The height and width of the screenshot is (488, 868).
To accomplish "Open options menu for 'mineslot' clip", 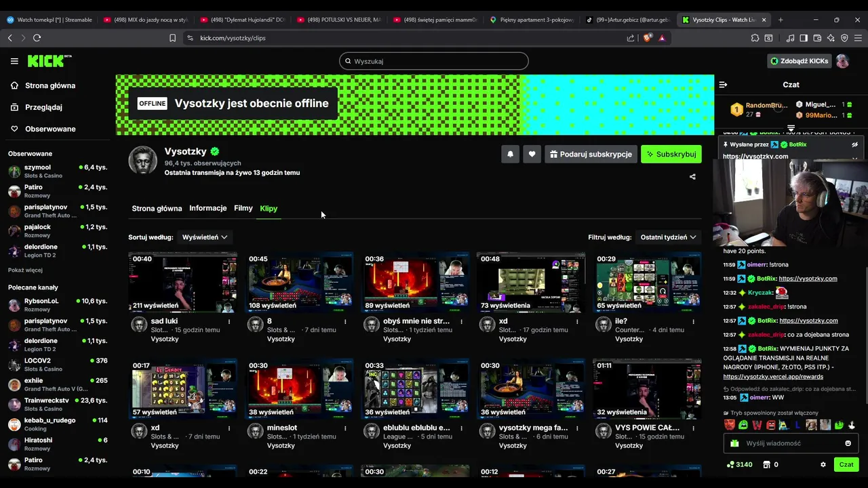I will [345, 428].
